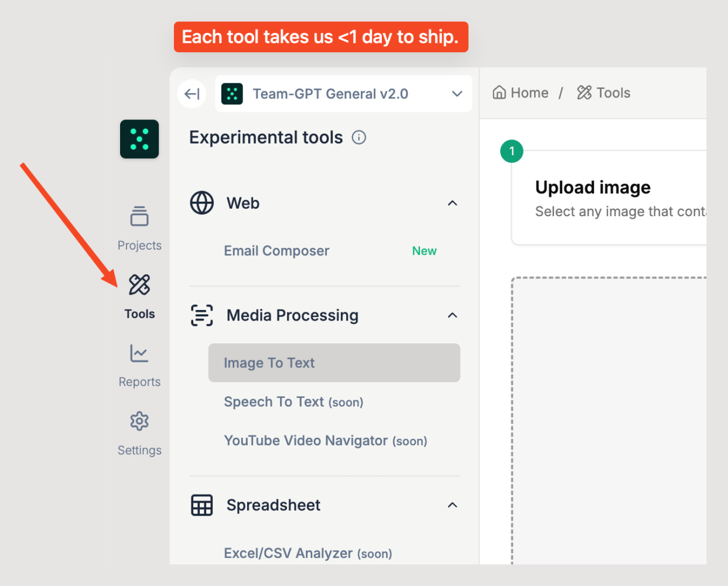Select YouTube Video Navigator (soon)
728x586 pixels.
[326, 441]
